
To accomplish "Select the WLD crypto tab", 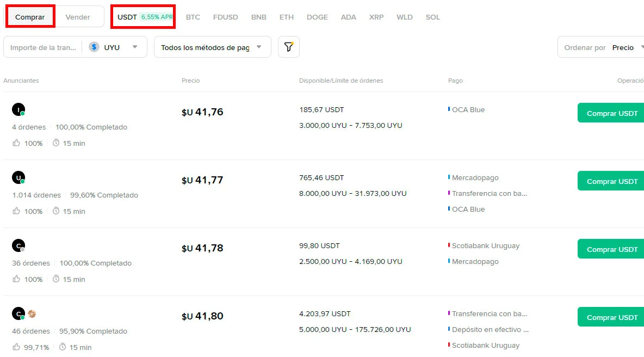I will (x=404, y=17).
